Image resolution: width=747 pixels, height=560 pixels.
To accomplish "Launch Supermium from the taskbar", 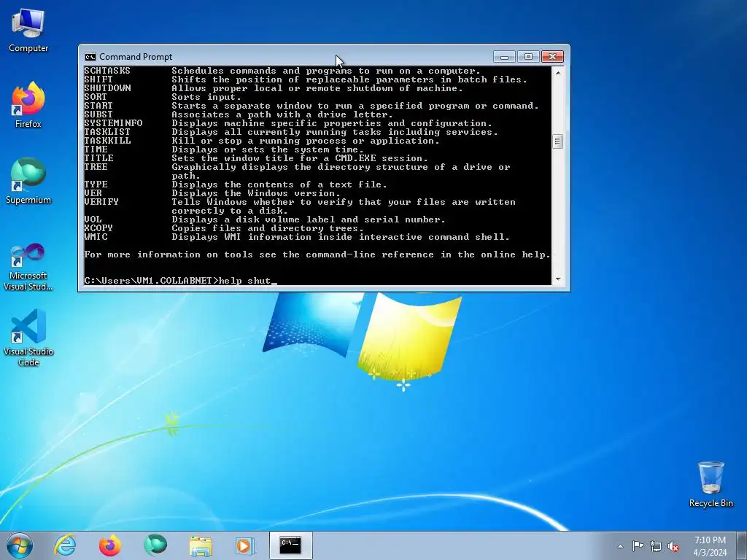I will tap(155, 545).
